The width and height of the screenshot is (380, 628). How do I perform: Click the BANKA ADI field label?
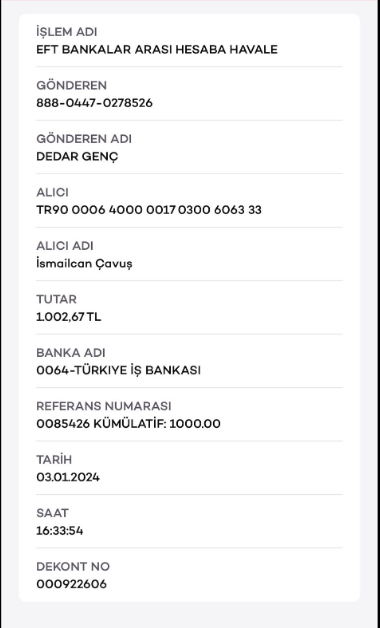coord(71,353)
